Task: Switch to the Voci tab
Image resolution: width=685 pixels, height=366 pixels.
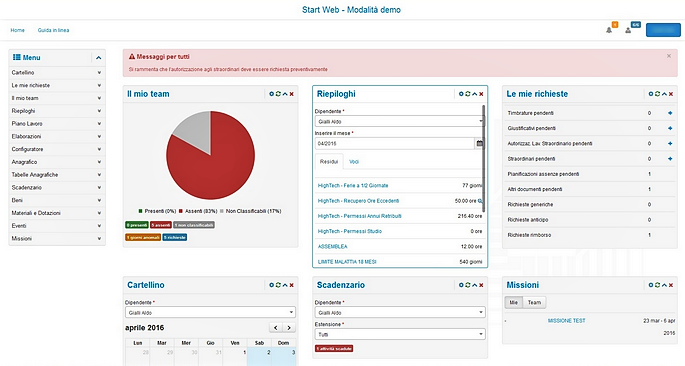Action: 354,162
